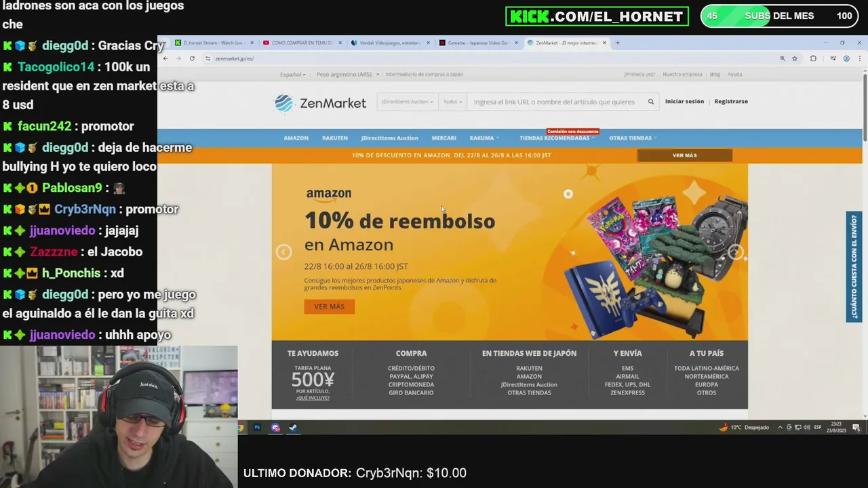Open the Chrome three-dot menu
The width and height of the screenshot is (868, 488).
pyautogui.click(x=859, y=58)
